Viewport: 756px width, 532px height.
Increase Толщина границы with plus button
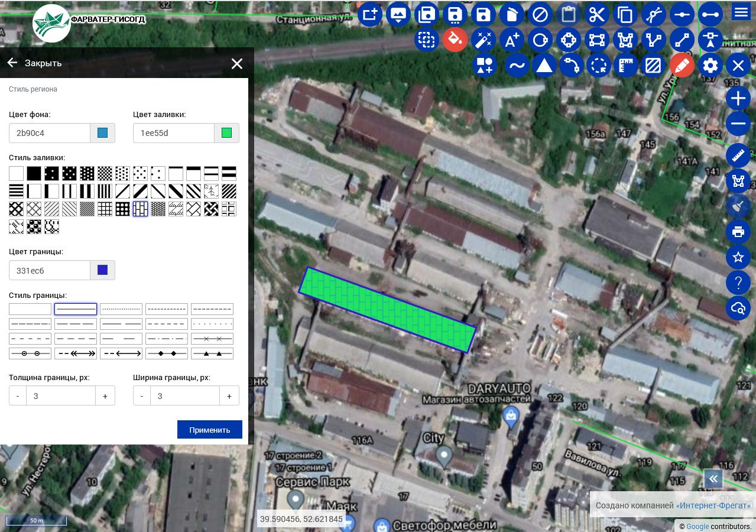tap(105, 396)
